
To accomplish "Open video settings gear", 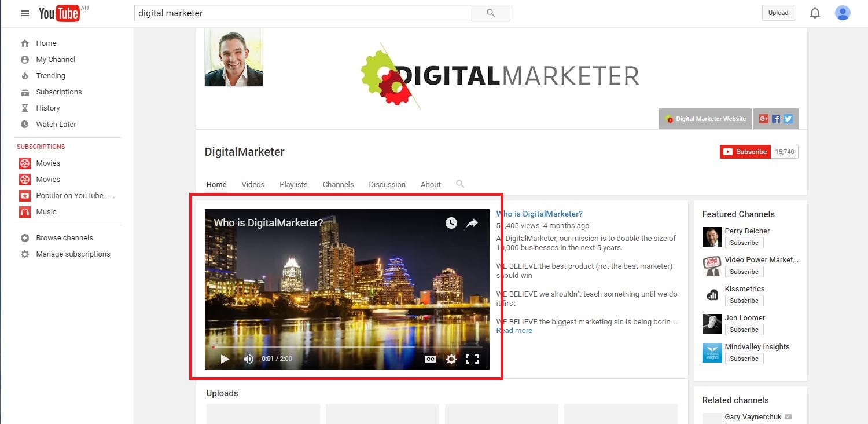I will (x=451, y=359).
